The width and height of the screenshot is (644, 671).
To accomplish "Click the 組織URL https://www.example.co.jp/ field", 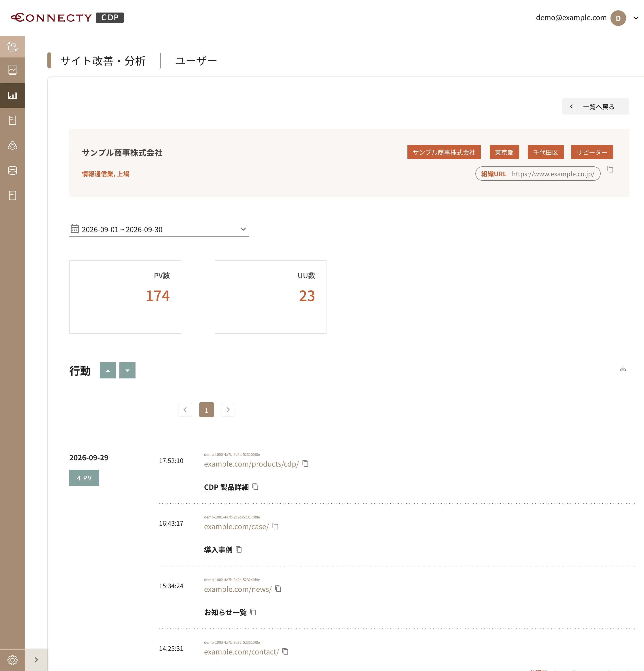I will [x=538, y=174].
